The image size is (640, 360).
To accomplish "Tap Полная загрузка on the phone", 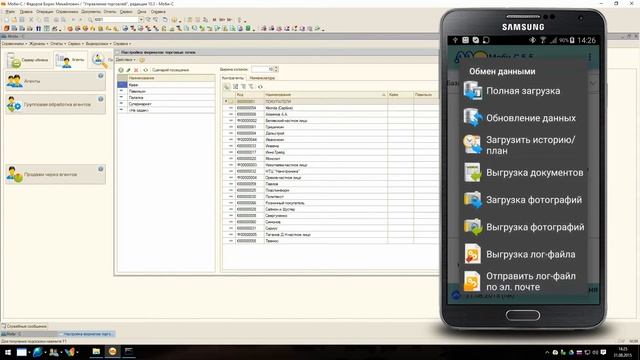I will (523, 91).
